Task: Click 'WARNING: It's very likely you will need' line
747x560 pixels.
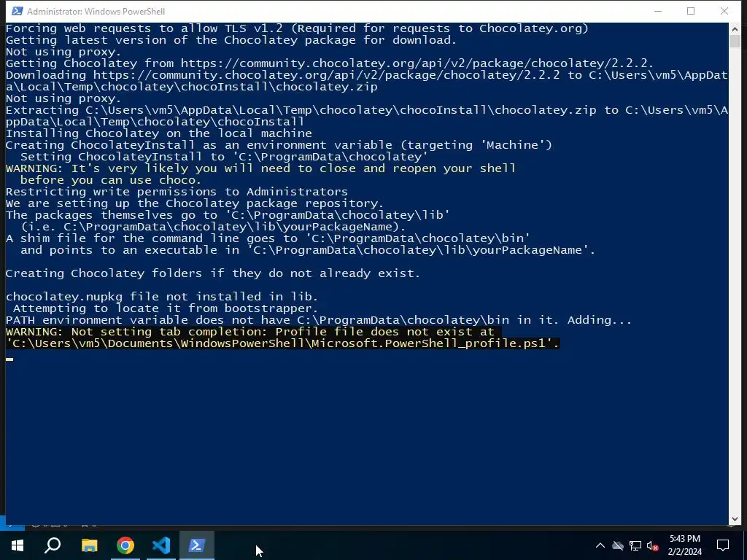Action: click(260, 168)
